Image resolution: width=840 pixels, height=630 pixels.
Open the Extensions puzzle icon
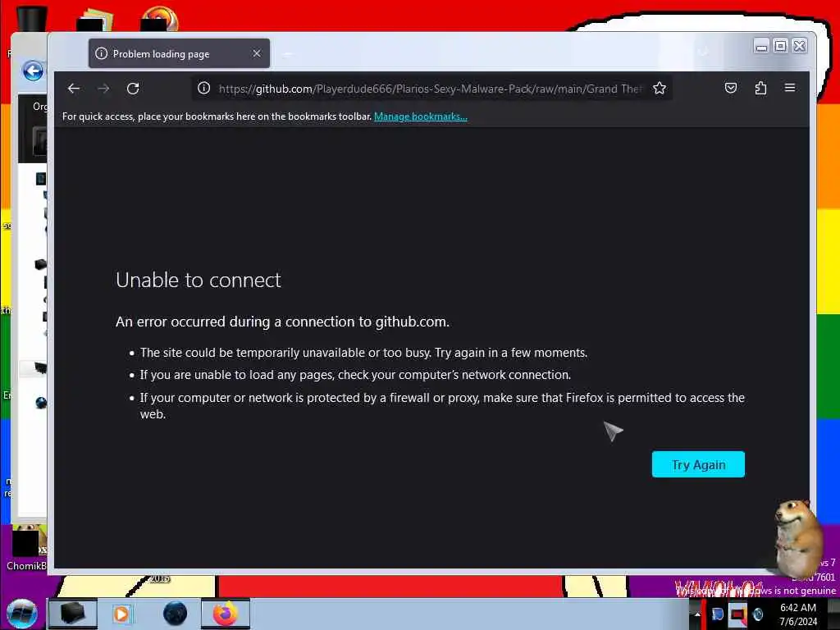tap(760, 88)
